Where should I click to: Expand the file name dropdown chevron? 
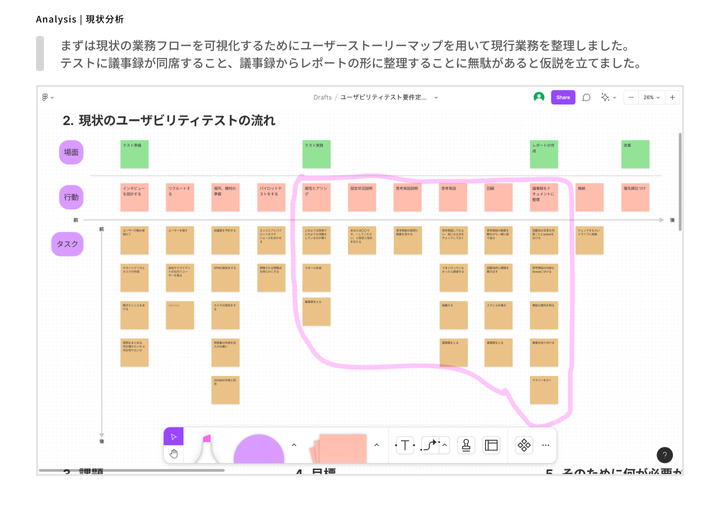click(436, 97)
